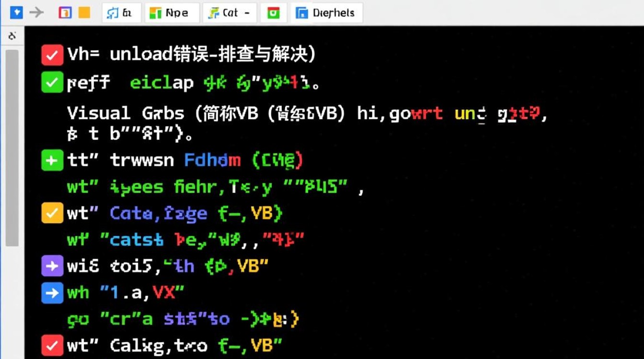Image resolution: width=644 pixels, height=359 pixels.
Task: Click the blue arrow icon beside 'wh "1.a,VX"'
Action: (52, 293)
